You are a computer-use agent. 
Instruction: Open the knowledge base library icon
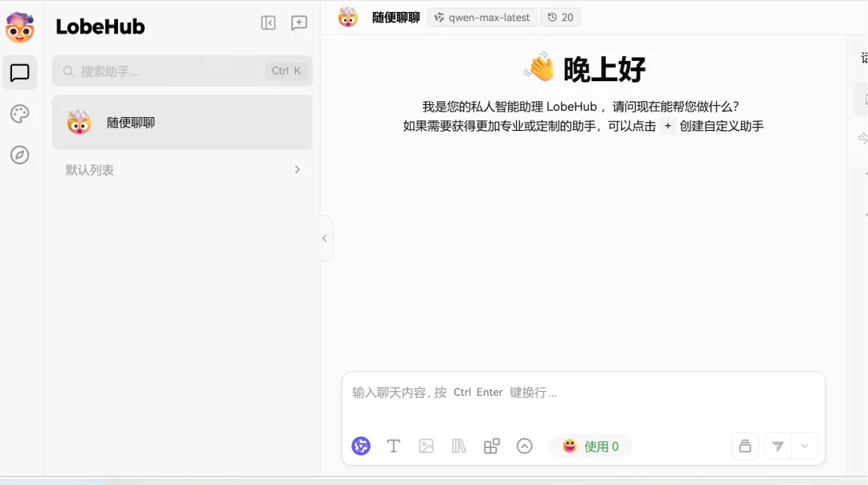(x=459, y=446)
